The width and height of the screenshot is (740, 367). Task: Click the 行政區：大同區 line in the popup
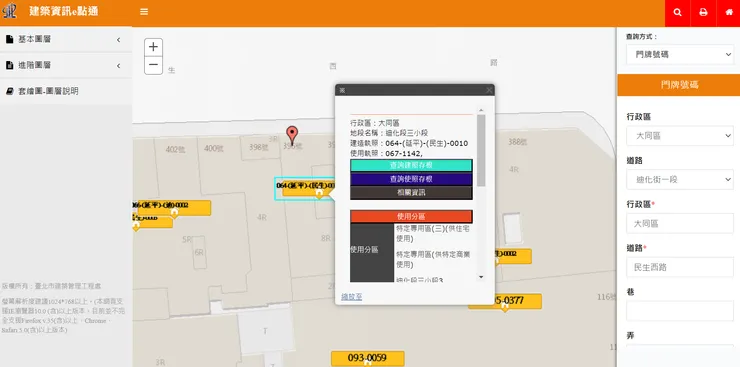point(375,123)
